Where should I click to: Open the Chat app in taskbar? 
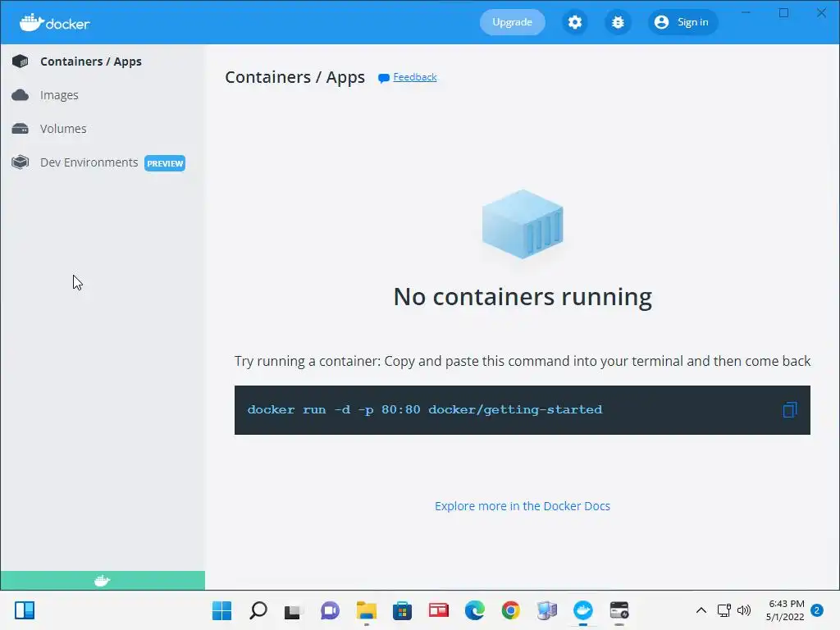coord(330,610)
